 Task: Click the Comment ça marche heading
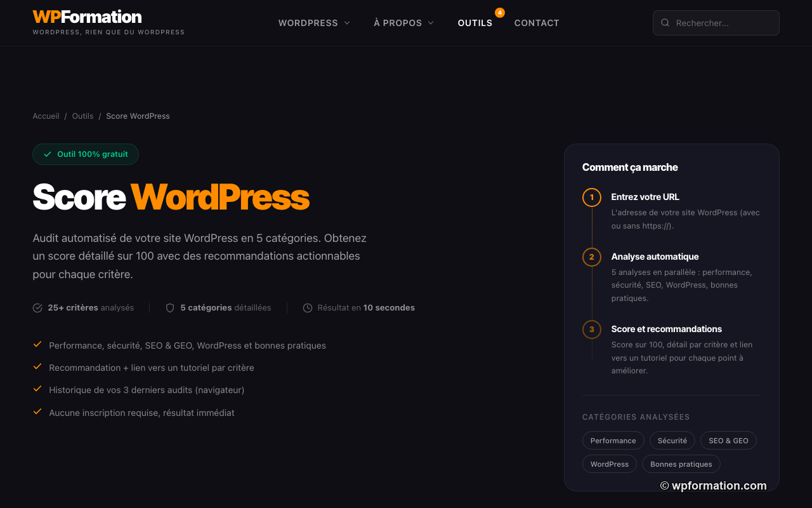(630, 168)
